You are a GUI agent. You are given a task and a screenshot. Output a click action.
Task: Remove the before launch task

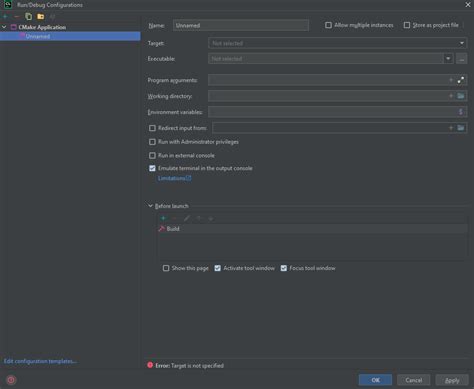pos(174,218)
